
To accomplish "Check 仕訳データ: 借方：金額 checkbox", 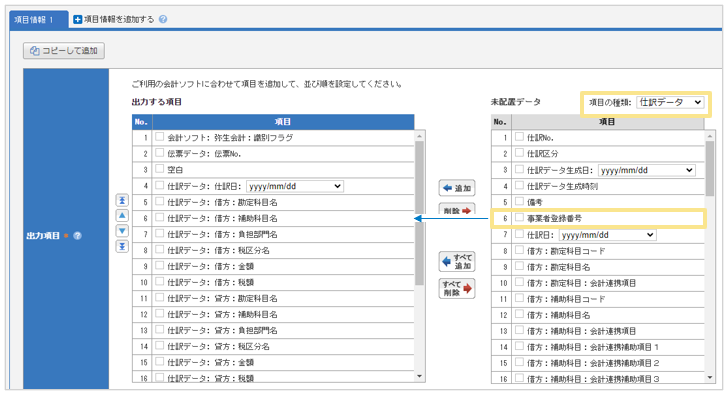I will [160, 265].
